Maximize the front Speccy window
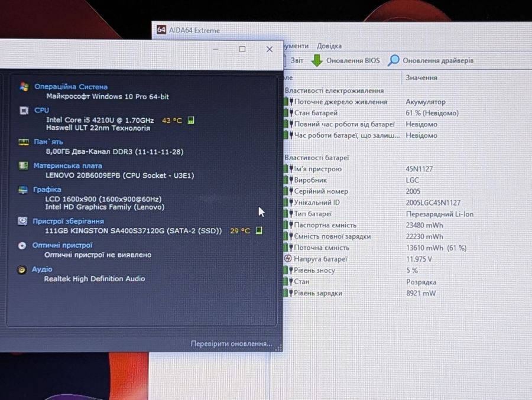Viewport: 532px width, 400px height. point(242,49)
